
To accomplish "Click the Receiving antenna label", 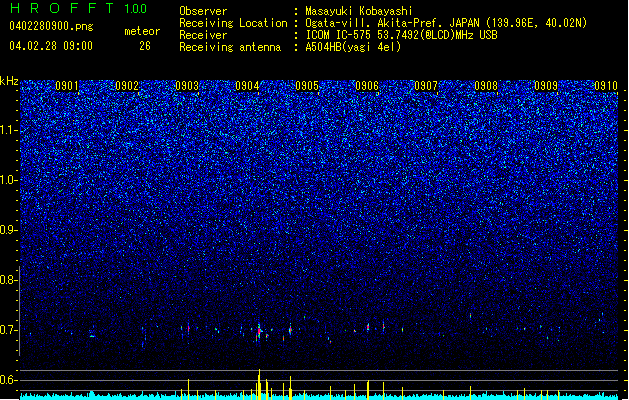I will pyautogui.click(x=230, y=47).
